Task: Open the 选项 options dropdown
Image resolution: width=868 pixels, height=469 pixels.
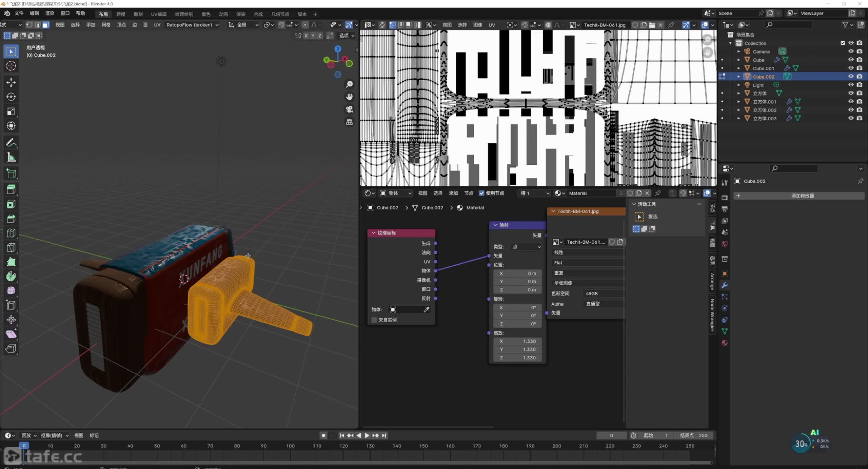Action: (x=347, y=36)
